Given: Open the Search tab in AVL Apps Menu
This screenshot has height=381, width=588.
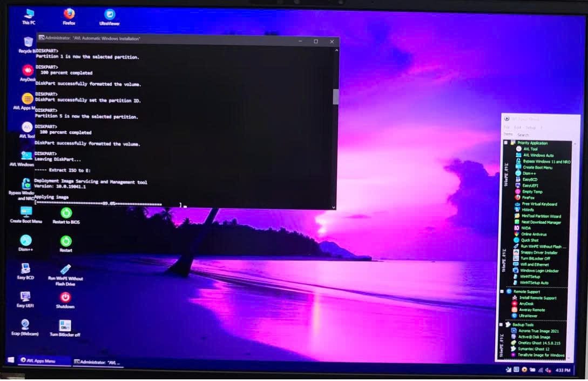Looking at the screenshot, I should (x=523, y=135).
